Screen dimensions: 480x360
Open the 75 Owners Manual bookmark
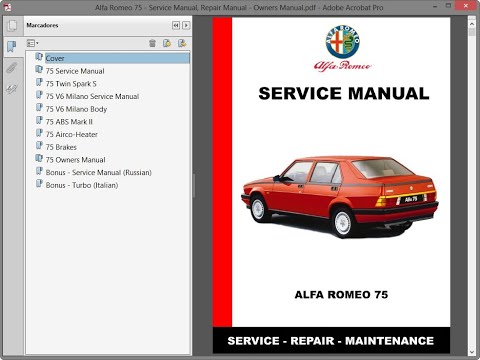(x=75, y=160)
